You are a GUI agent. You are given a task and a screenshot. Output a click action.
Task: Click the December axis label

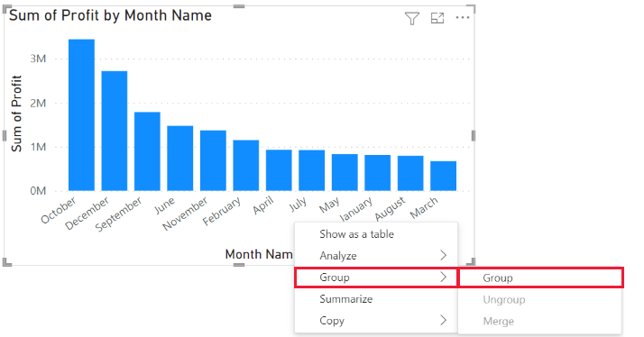coord(87,213)
